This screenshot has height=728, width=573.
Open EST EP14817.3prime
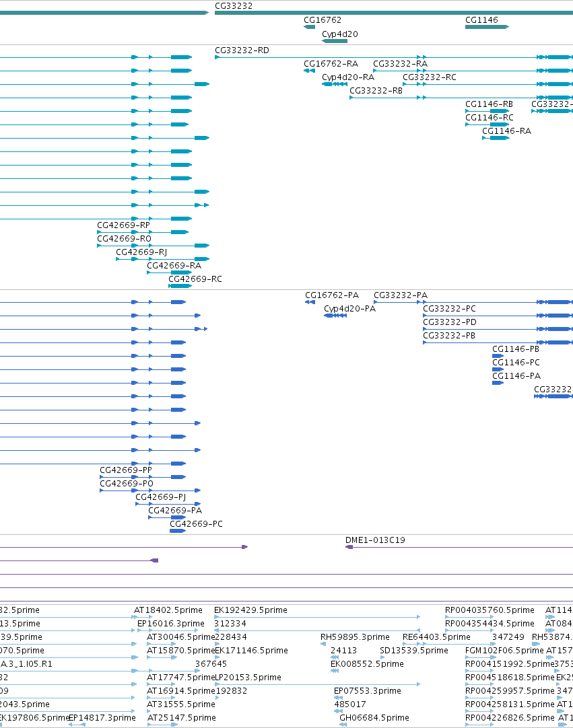[102, 718]
